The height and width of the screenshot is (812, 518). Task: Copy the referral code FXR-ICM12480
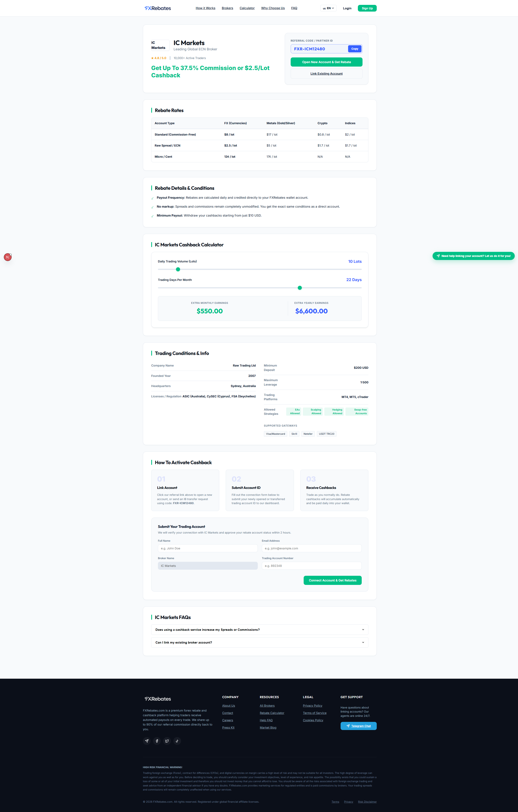pyautogui.click(x=355, y=49)
